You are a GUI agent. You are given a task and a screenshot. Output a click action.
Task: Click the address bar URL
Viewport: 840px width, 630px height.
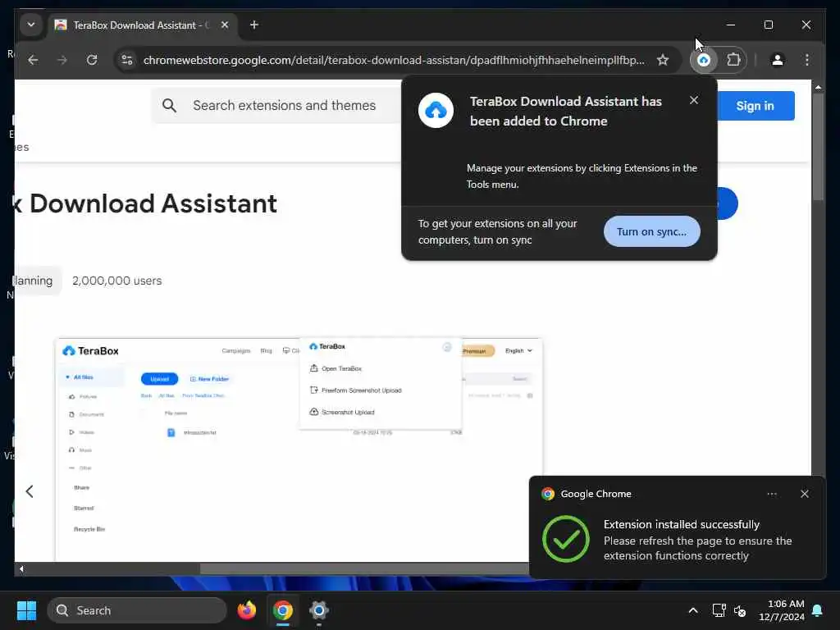(394, 60)
